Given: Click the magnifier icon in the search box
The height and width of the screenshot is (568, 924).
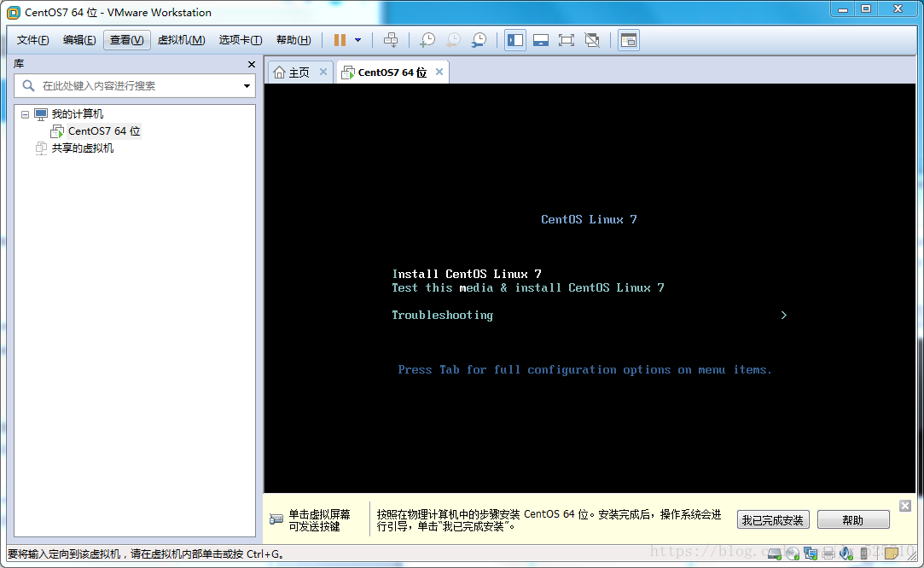Looking at the screenshot, I should (x=28, y=86).
